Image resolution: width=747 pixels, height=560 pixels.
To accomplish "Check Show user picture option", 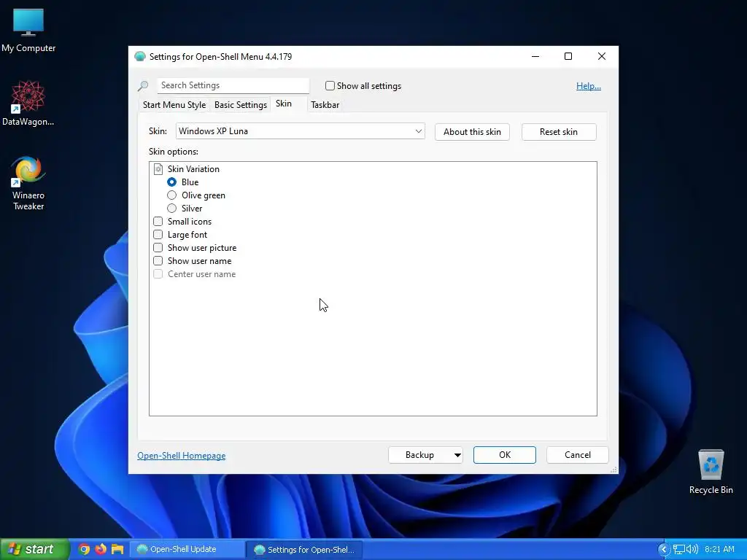I will click(x=158, y=248).
